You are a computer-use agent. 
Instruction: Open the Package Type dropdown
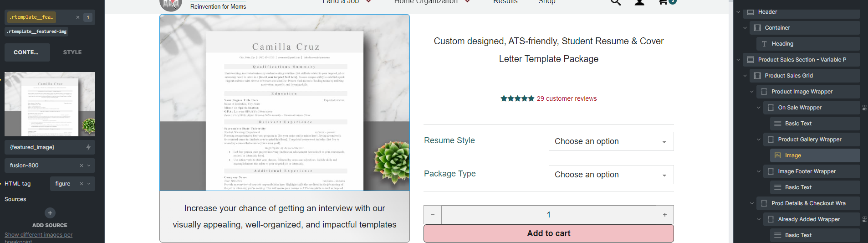(611, 175)
